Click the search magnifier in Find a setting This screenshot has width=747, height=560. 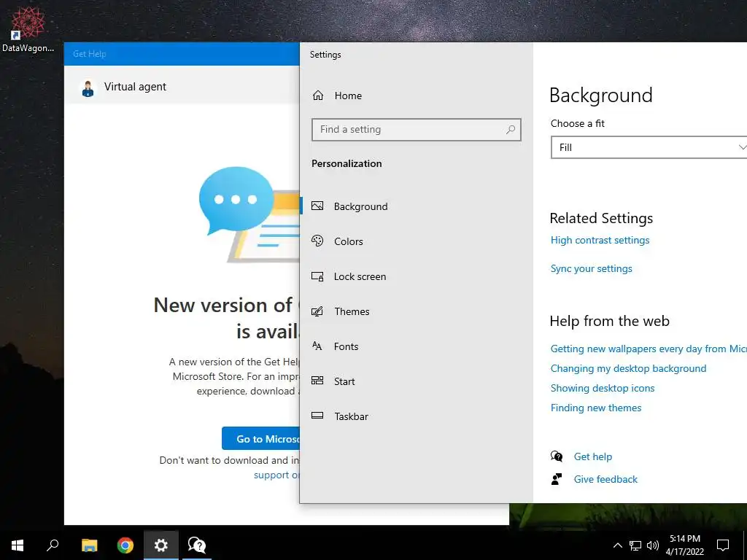[510, 130]
